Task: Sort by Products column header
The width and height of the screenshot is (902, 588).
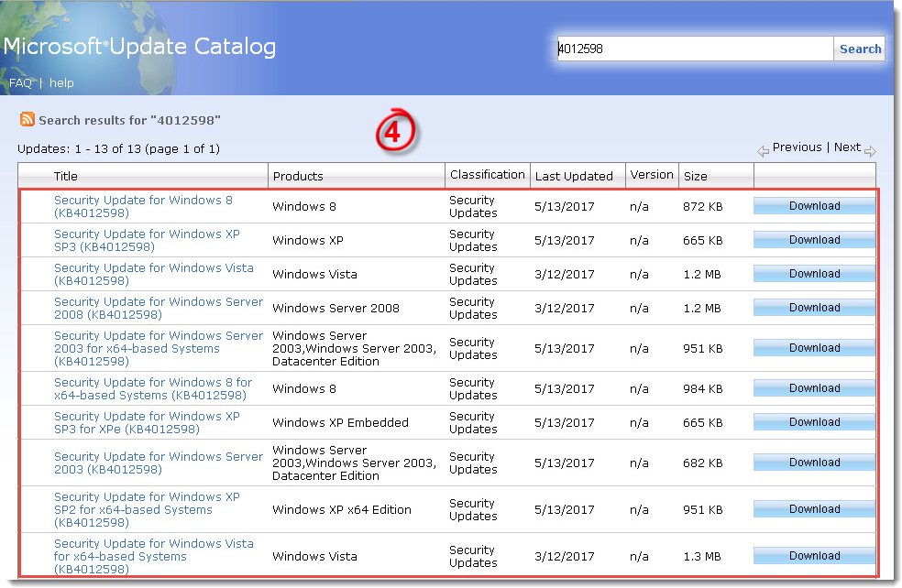Action: (298, 177)
